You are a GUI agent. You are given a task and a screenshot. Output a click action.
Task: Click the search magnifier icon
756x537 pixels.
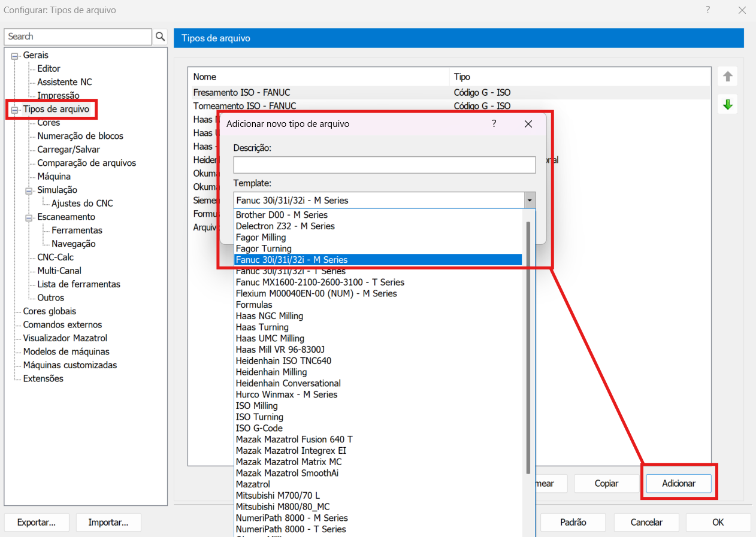coord(160,37)
